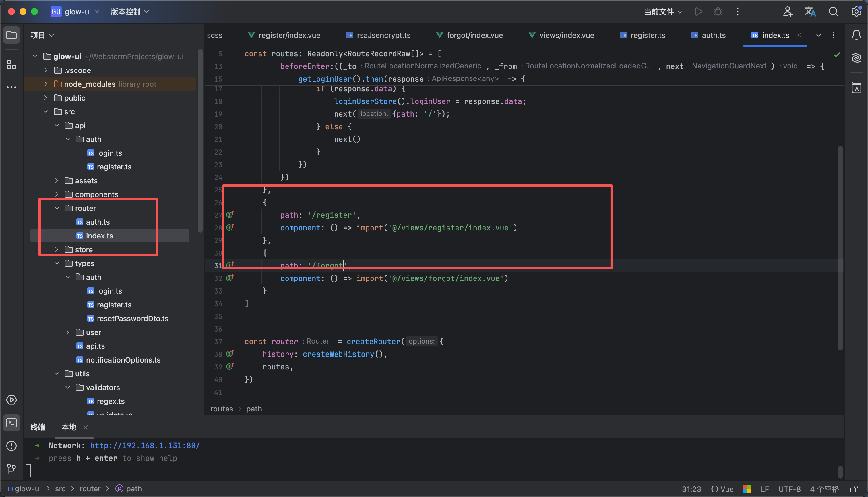868x497 pixels.
Task: Open the Network URL link in terminal
Action: coord(145,446)
